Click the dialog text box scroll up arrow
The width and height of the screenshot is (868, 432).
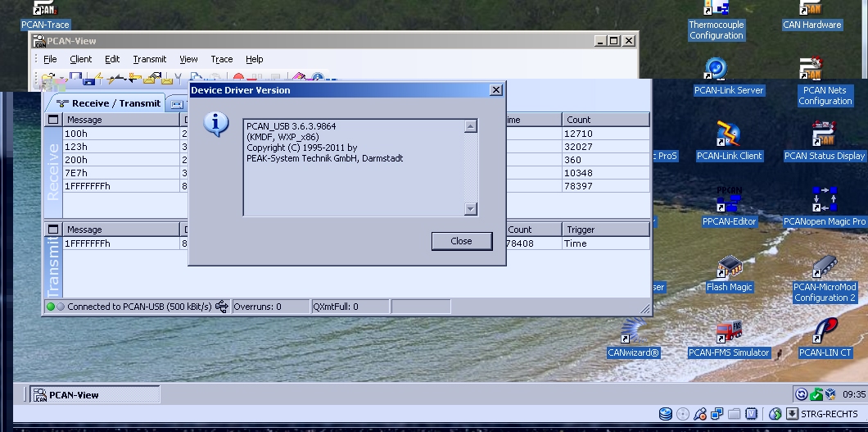click(x=471, y=125)
